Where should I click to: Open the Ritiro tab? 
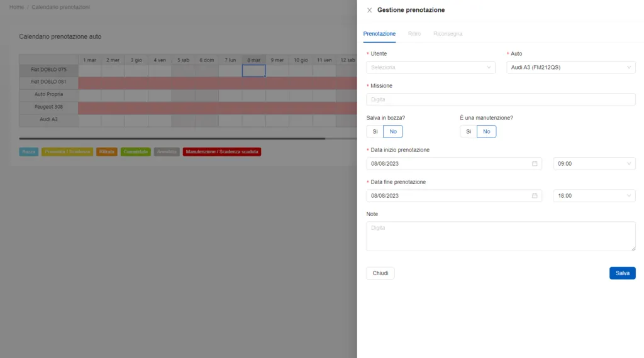click(414, 34)
